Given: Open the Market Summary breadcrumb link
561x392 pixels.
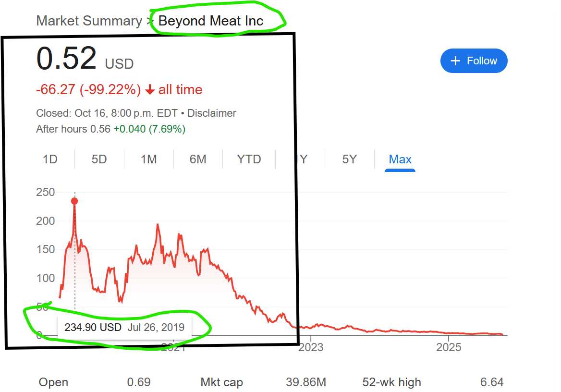Looking at the screenshot, I should [88, 21].
